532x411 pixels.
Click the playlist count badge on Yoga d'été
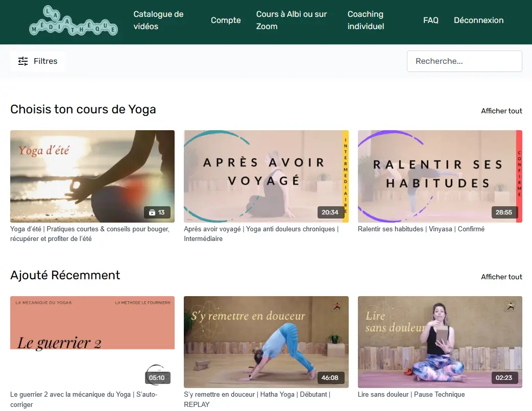pyautogui.click(x=157, y=212)
